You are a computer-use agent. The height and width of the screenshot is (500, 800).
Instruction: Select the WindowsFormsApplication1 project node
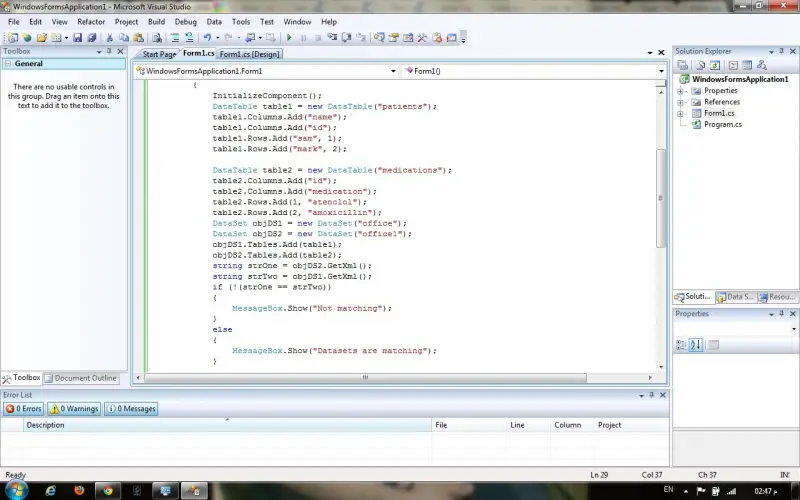(x=740, y=79)
